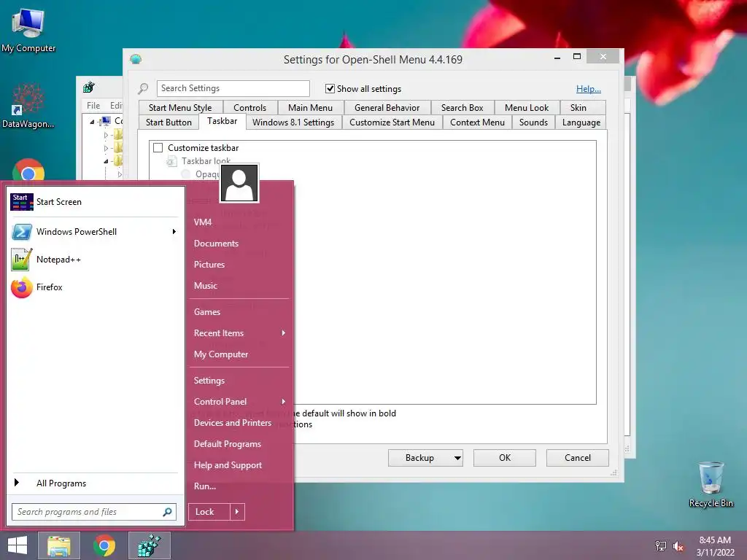
Task: Click the Start Screen tile icon
Action: click(x=21, y=202)
